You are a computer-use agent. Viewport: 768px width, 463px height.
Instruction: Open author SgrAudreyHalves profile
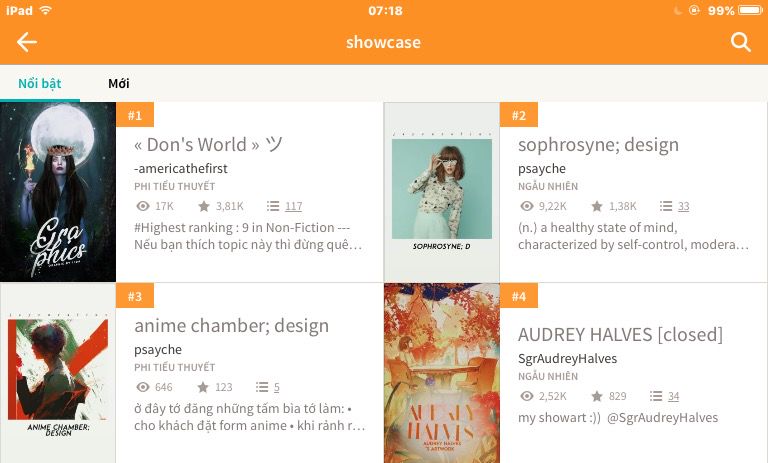[x=567, y=358]
